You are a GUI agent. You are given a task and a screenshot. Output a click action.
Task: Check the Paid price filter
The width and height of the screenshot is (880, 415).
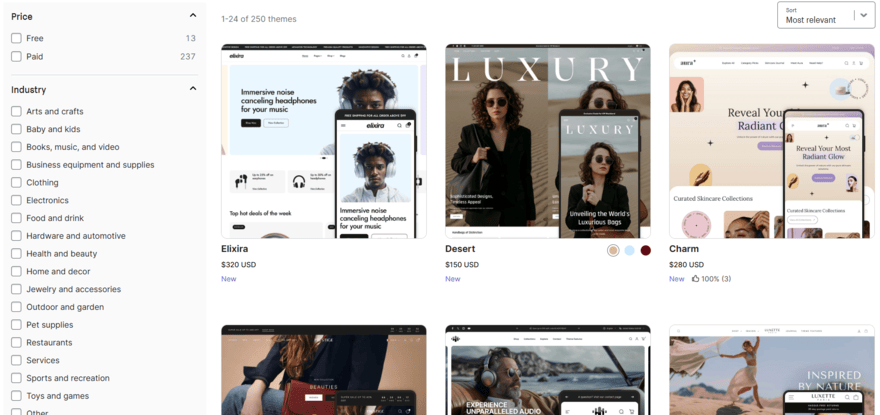[x=16, y=56]
